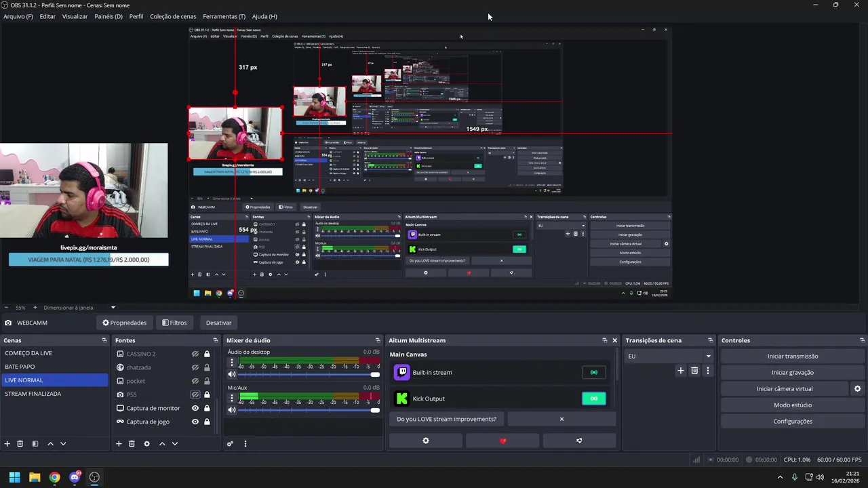Hide the Captura de jogo source
This screenshot has height=488, width=868.
click(195, 422)
